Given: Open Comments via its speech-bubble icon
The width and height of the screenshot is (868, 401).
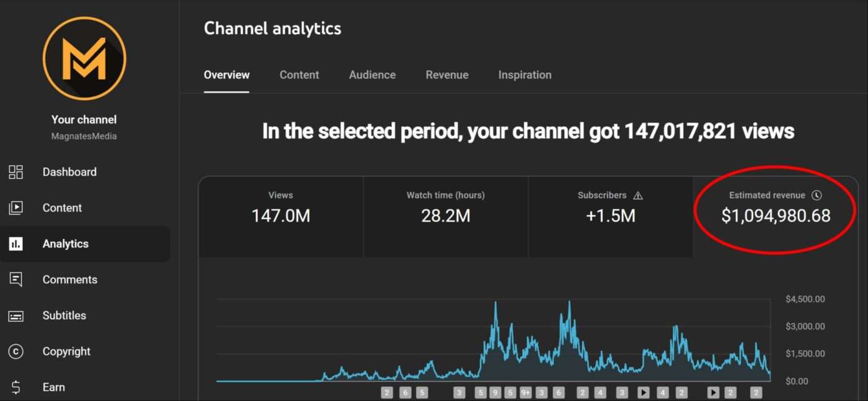Looking at the screenshot, I should [16, 279].
